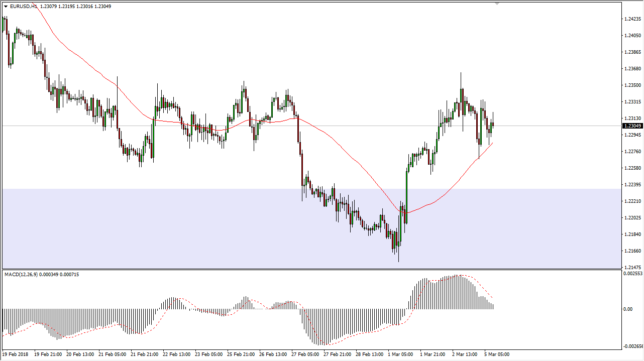Click the 1.21475 price on the scale
This screenshot has height=361, width=644.
pos(632,267)
